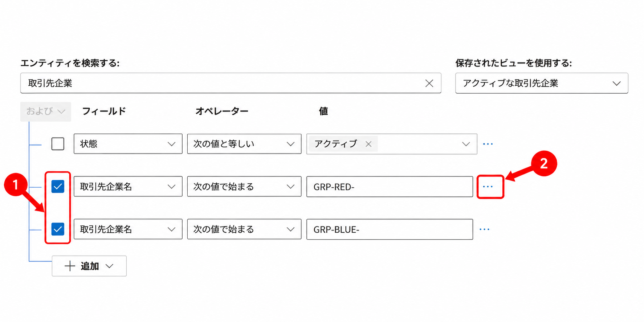
Task: Uncheck the GRP-RED- row checkbox
Action: [58, 187]
